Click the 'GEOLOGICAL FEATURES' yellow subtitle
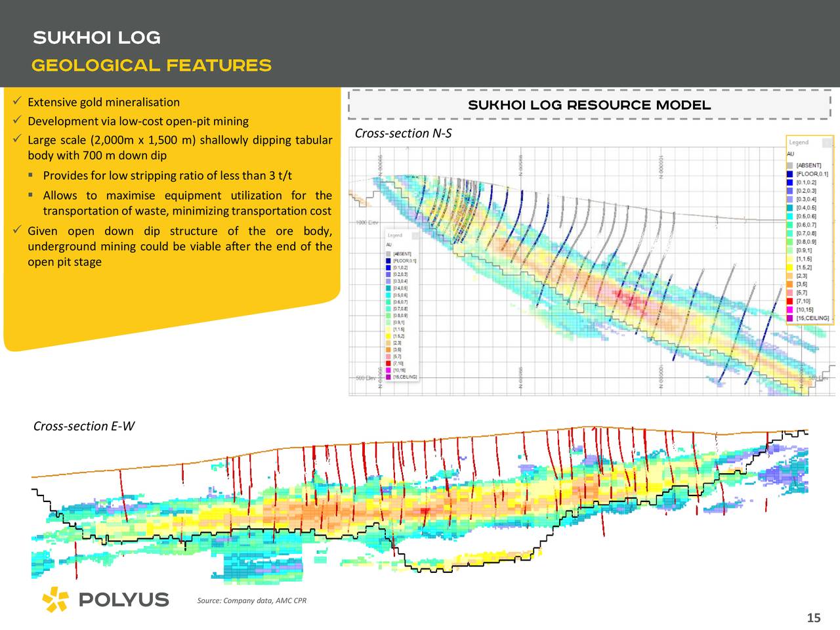Viewport: 840px width, 630px height. (x=152, y=66)
